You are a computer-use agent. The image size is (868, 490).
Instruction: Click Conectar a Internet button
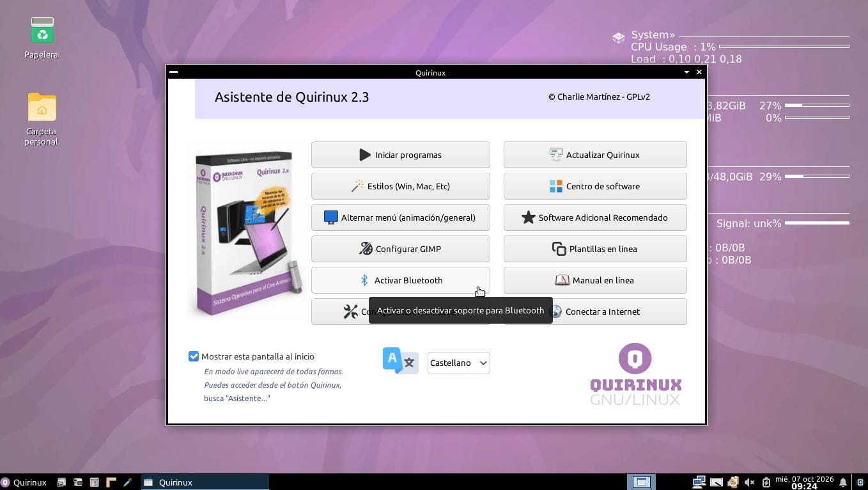(x=595, y=312)
